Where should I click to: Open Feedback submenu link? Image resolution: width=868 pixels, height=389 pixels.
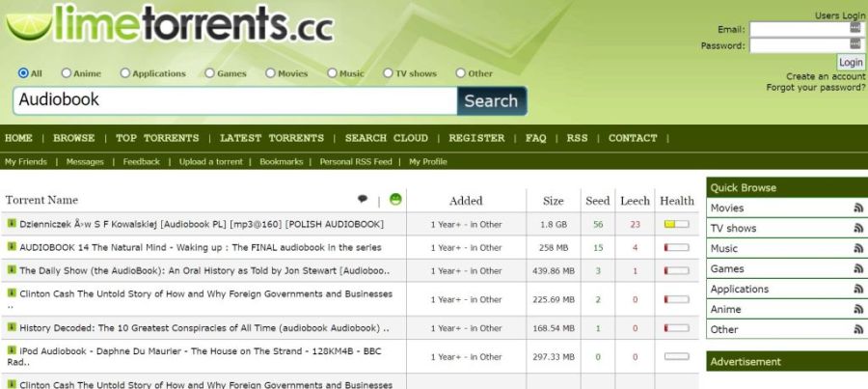[x=141, y=162]
